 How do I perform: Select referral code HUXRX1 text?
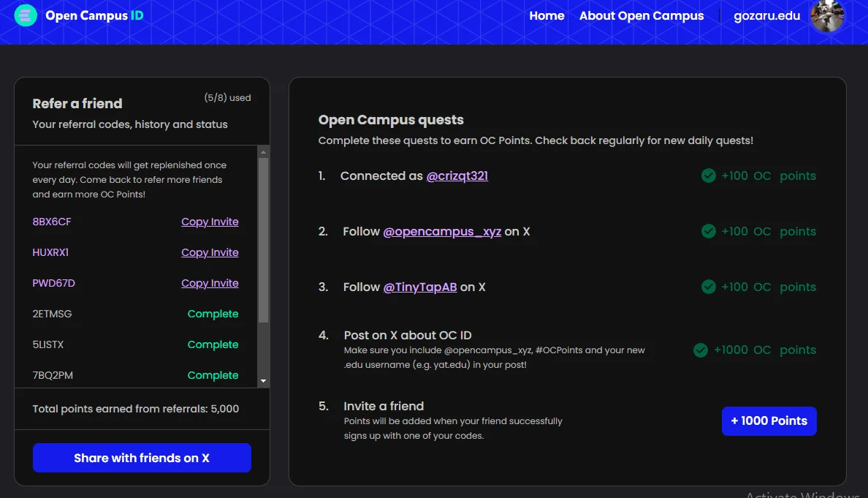pos(50,252)
